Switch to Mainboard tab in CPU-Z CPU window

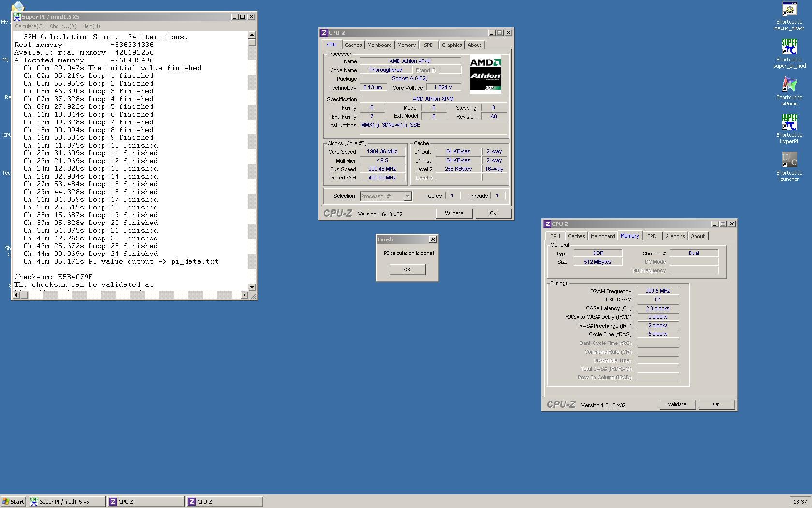379,45
